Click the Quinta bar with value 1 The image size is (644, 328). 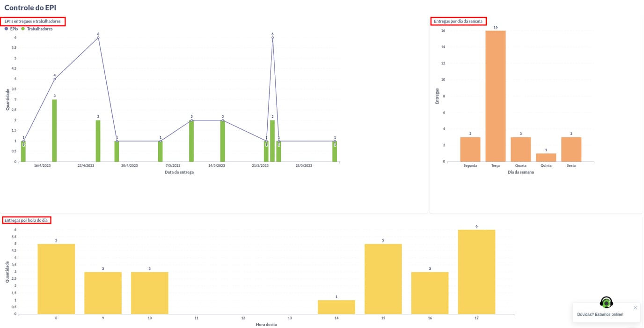click(546, 157)
